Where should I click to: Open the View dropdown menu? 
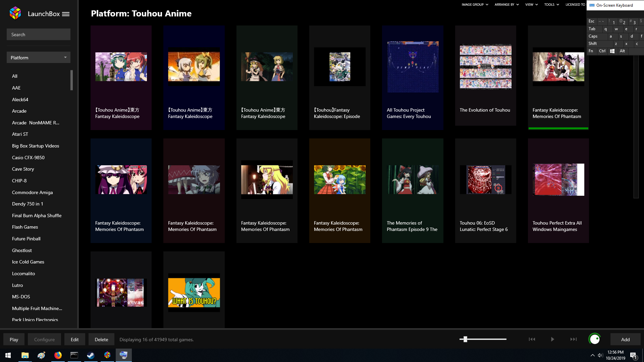coord(531,5)
